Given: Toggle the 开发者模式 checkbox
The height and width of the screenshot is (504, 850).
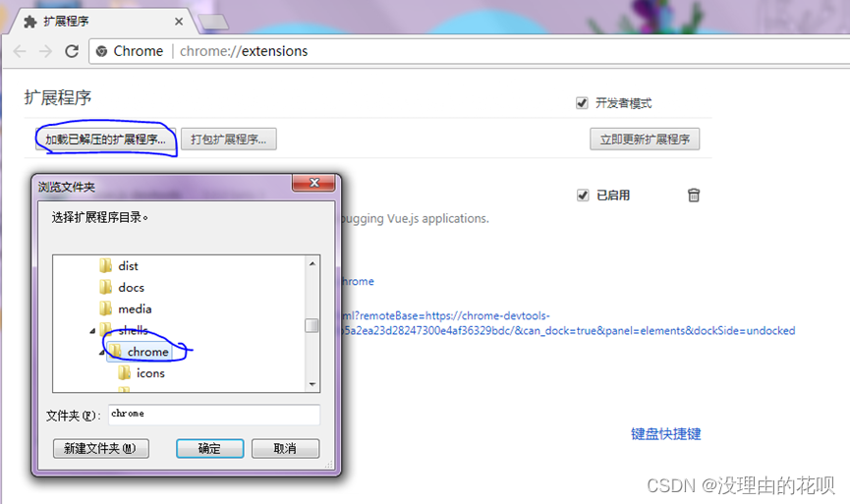Looking at the screenshot, I should coord(582,103).
